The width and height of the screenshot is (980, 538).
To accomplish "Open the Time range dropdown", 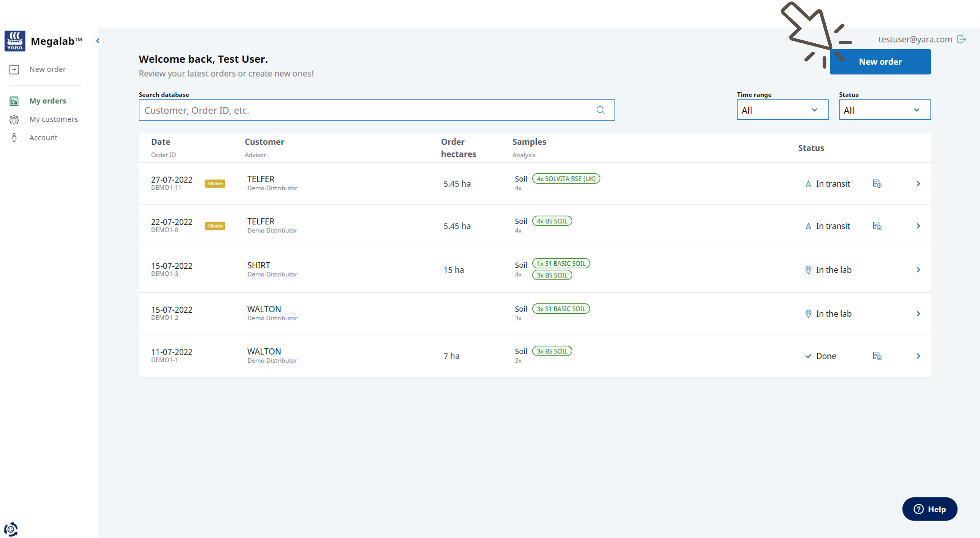I will pos(782,110).
